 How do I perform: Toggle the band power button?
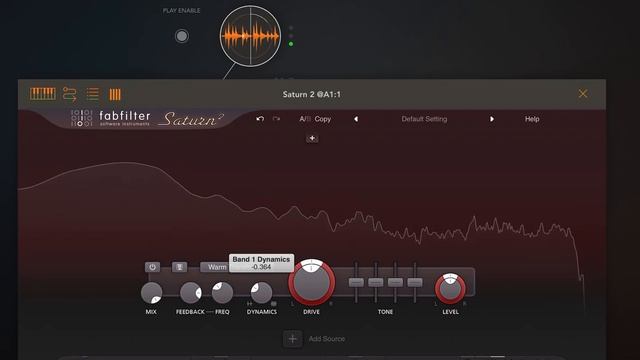pos(152,267)
